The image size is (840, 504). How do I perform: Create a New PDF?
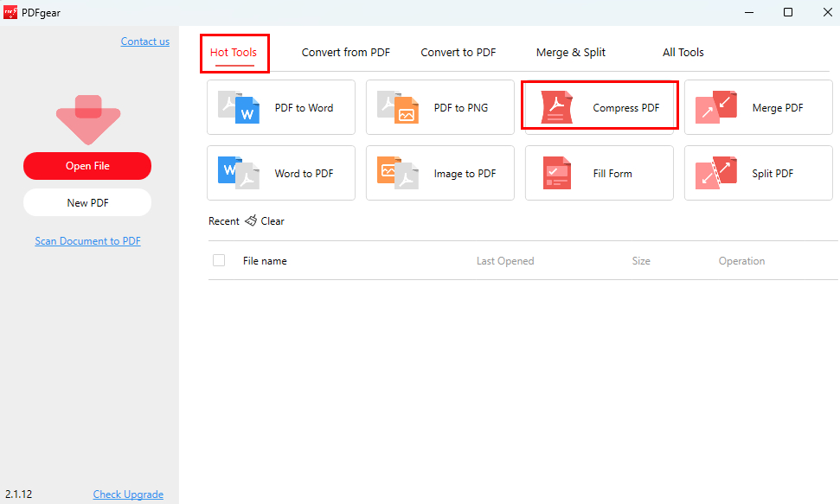[x=87, y=202]
